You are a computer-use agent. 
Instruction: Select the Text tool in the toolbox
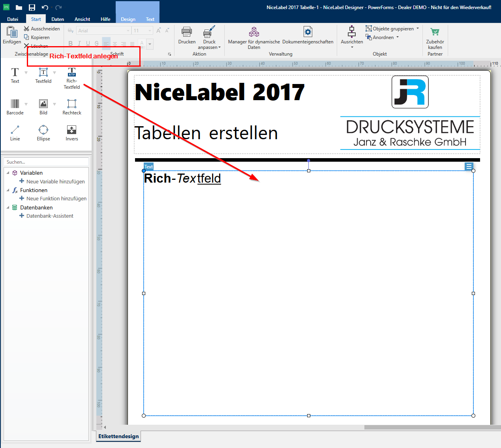[15, 75]
